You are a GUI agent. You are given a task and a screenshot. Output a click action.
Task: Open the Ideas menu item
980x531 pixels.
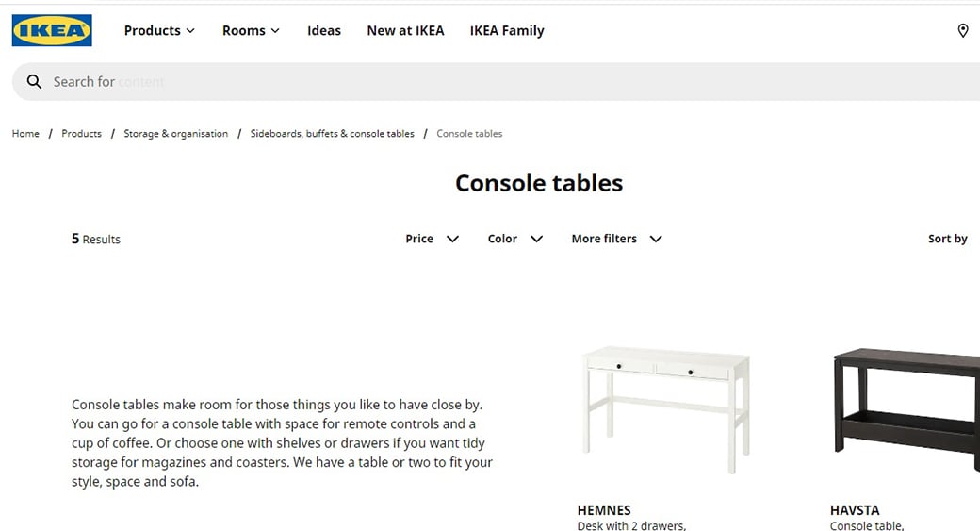(324, 30)
